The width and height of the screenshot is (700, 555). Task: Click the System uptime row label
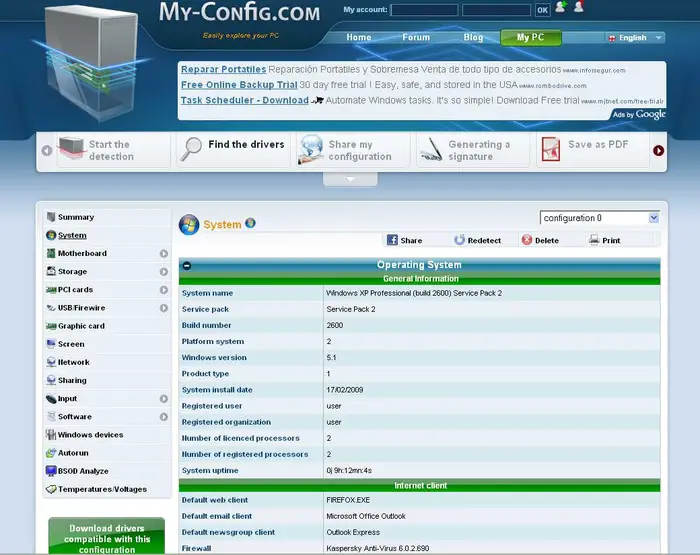tap(210, 471)
